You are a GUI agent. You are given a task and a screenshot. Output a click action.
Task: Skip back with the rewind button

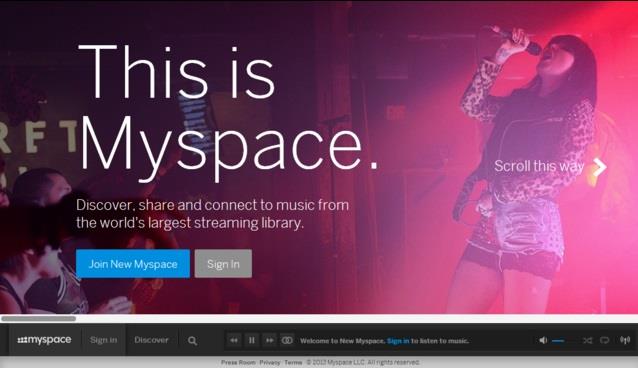(234, 340)
